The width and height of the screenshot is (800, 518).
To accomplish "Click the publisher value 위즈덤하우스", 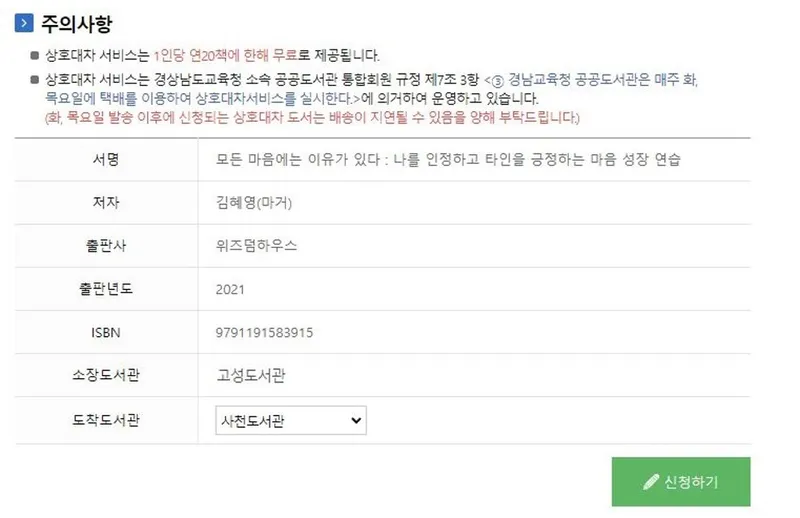I will pyautogui.click(x=256, y=245).
